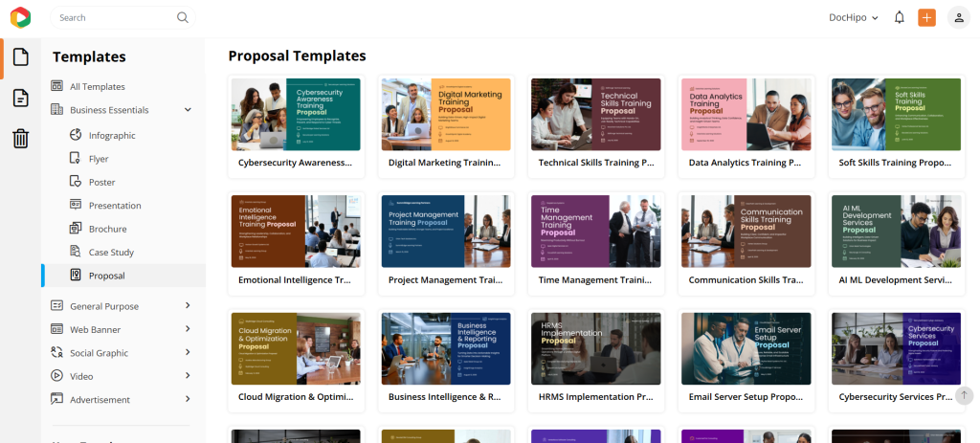Click the 'Email Server Setup Propo...' title
Image resolution: width=980 pixels, height=443 pixels.
point(746,397)
